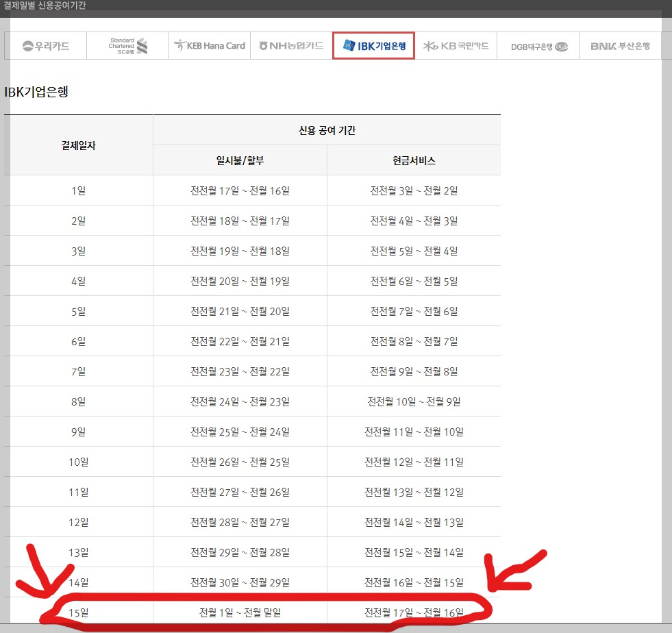The height and width of the screenshot is (633, 672).
Task: Select the 1일 payment date cell
Action: (78, 190)
